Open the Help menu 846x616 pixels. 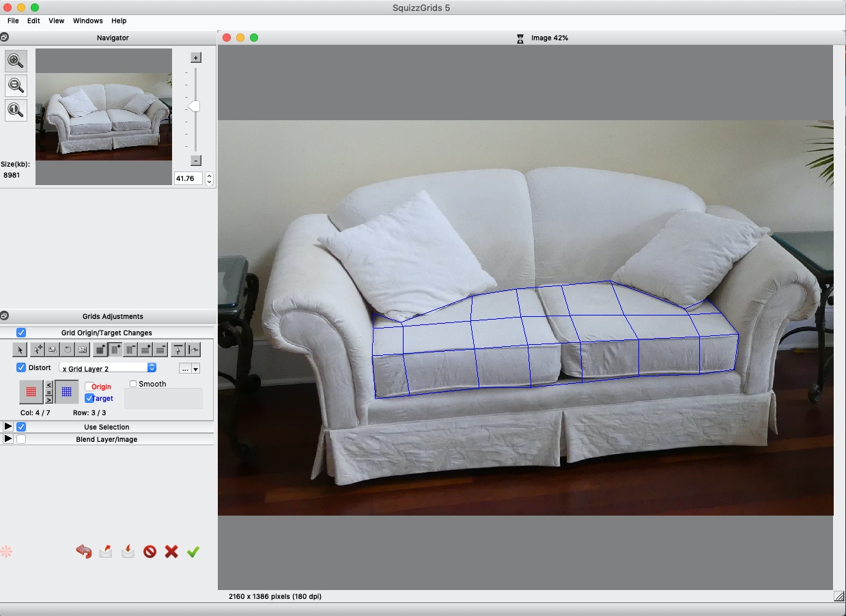click(119, 21)
